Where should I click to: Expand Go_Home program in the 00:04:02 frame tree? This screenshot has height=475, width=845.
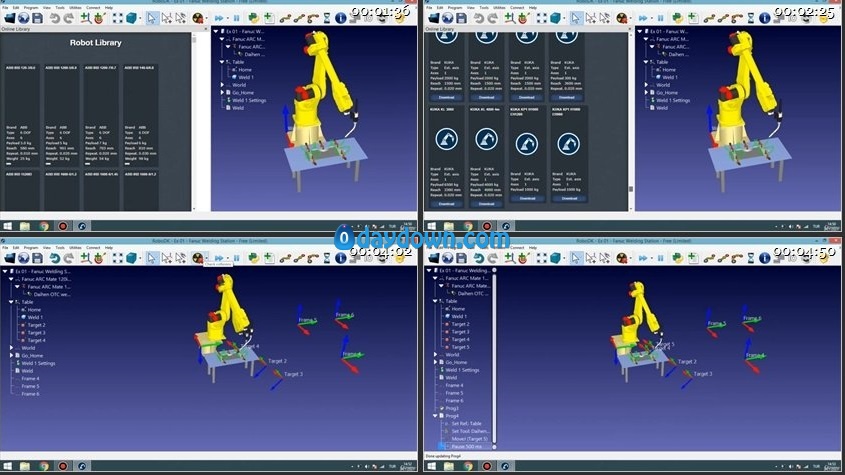(11, 355)
